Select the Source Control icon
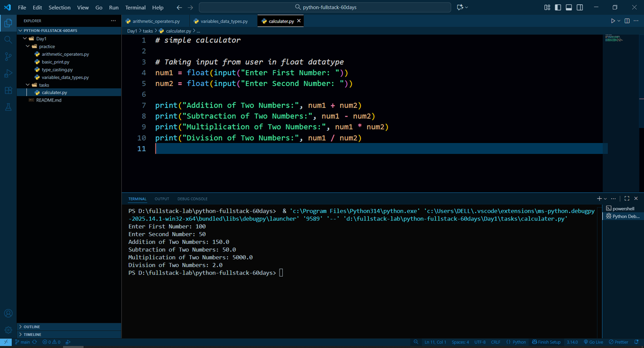The height and width of the screenshot is (348, 644). click(8, 56)
